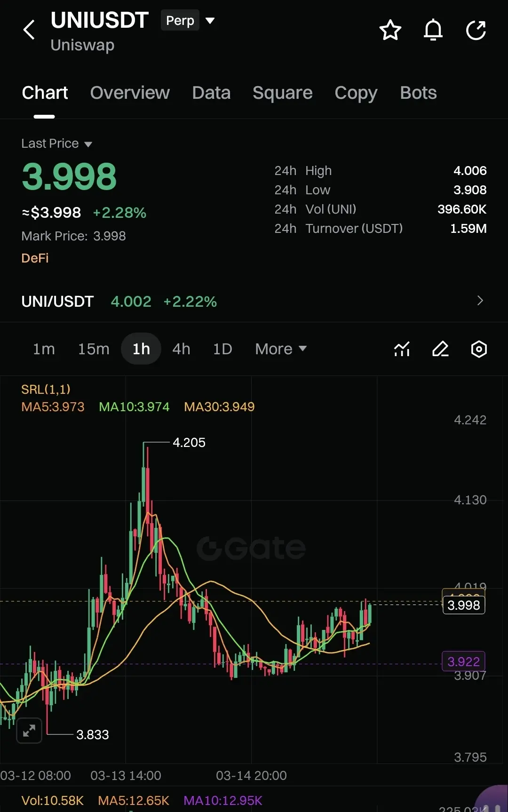Viewport: 508px width, 812px height.
Task: Open the More timeframes dropdown
Action: coord(281,349)
